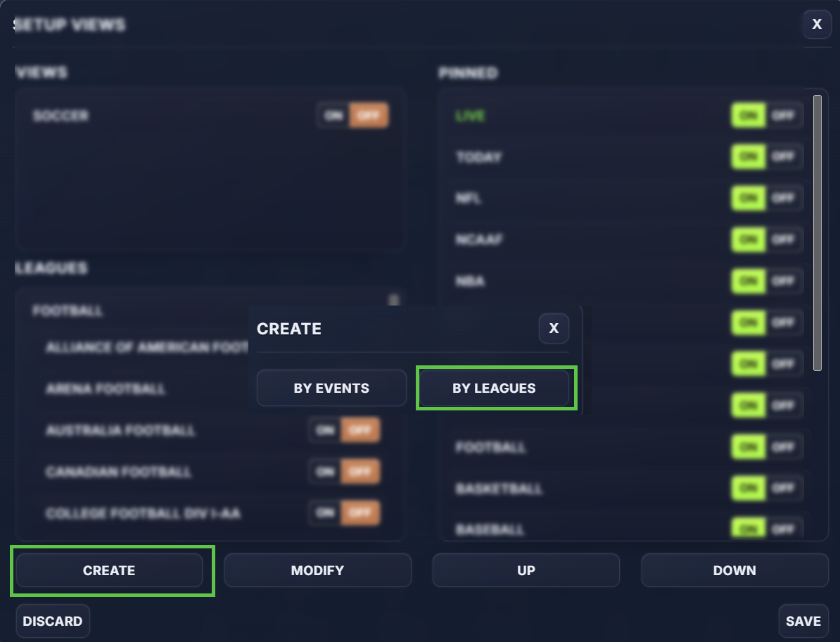Turn OFF the pinned Football view
840x642 pixels.
[x=783, y=446]
